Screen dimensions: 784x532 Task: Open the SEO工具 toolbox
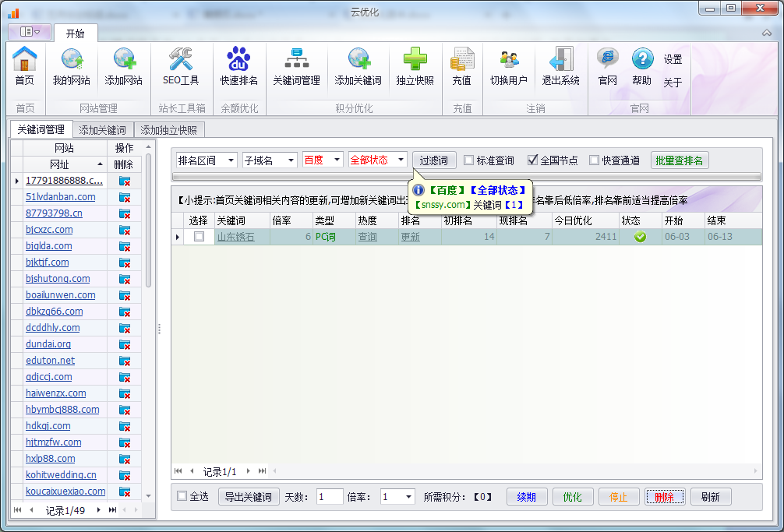(180, 66)
